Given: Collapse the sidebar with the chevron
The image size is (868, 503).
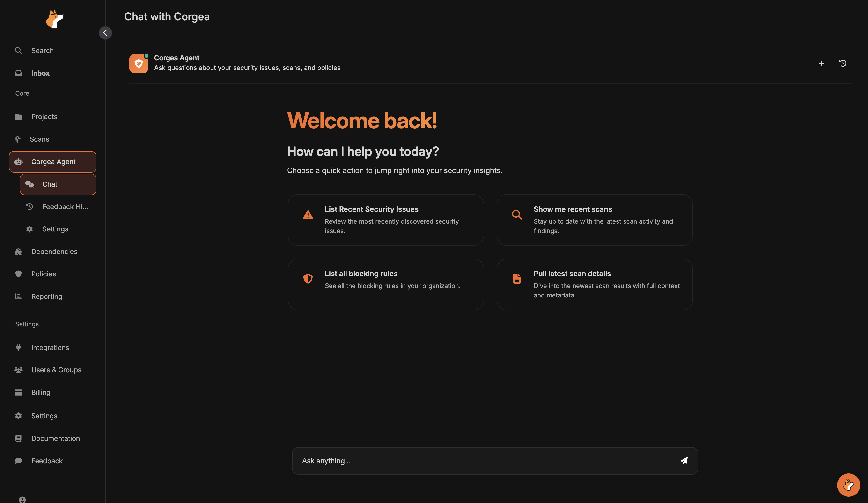Looking at the screenshot, I should coord(105,33).
